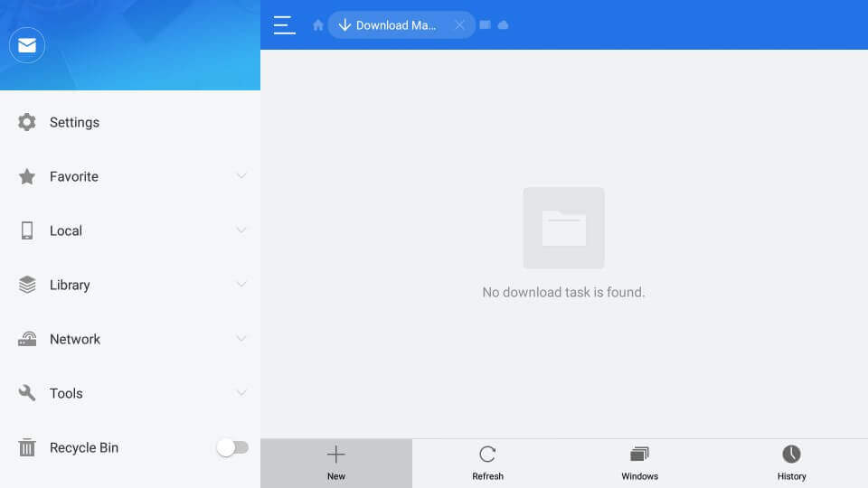Expand the Network section chevron
The image size is (868, 488).
pos(241,339)
